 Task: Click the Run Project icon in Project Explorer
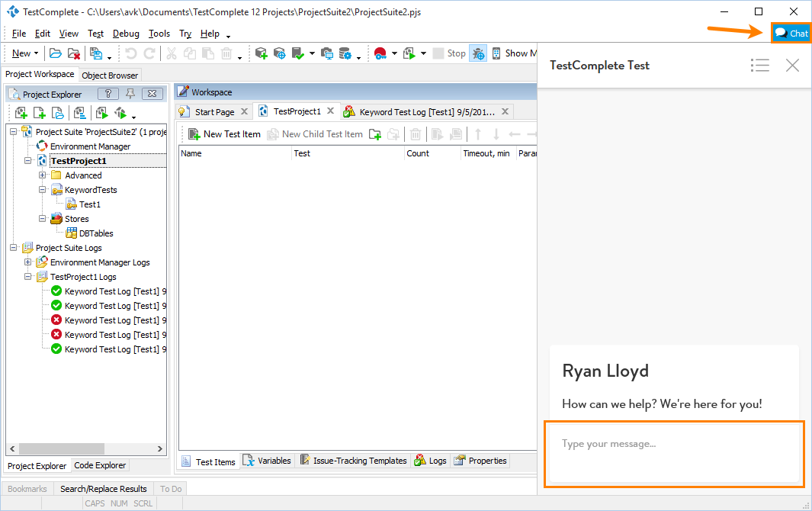point(101,112)
